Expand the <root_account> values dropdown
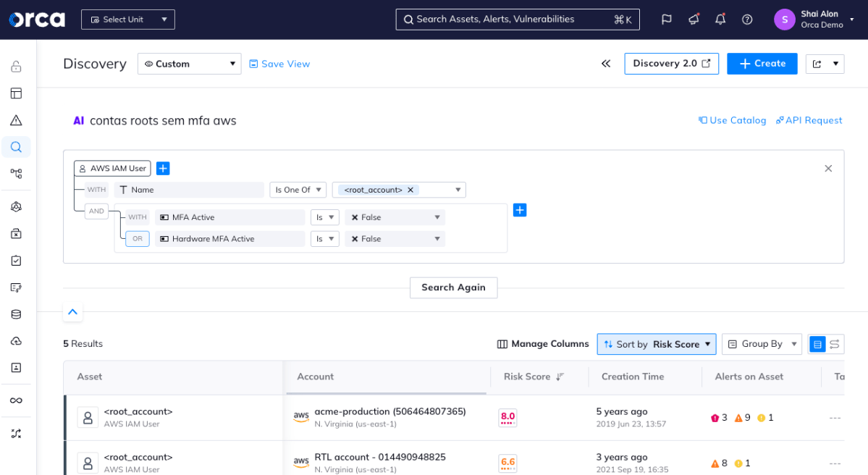868x475 pixels. [x=458, y=190]
